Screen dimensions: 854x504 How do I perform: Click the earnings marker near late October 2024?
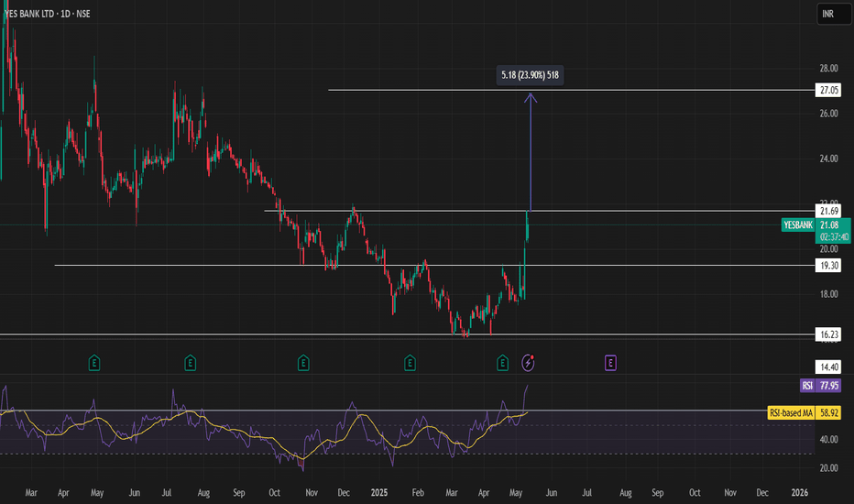(303, 362)
